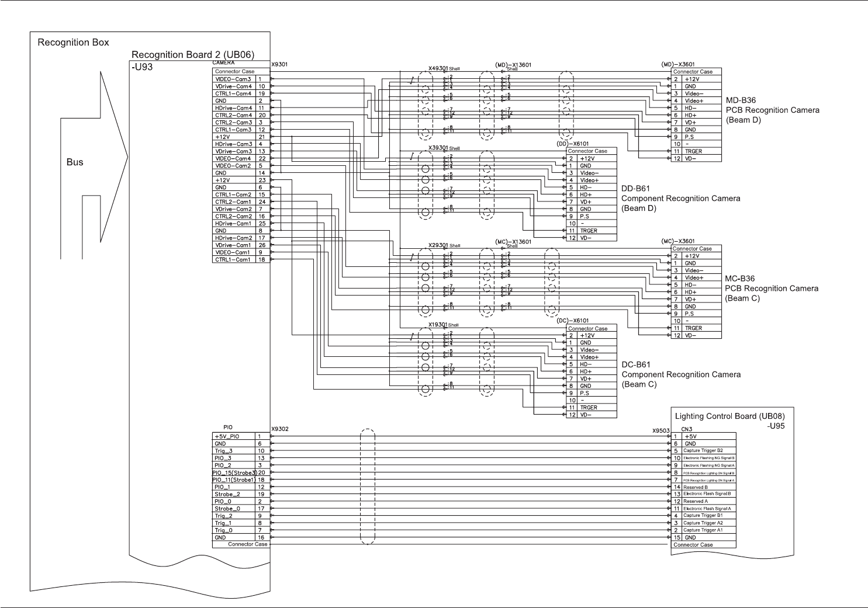Select the "CTRL2-Cam2" signal name
Image resolution: width=868 pixels, height=608 pixels.
[x=233, y=216]
